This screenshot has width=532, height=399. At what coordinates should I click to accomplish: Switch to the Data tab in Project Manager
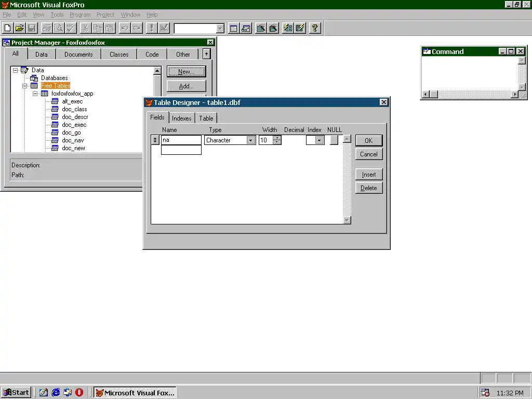point(42,54)
